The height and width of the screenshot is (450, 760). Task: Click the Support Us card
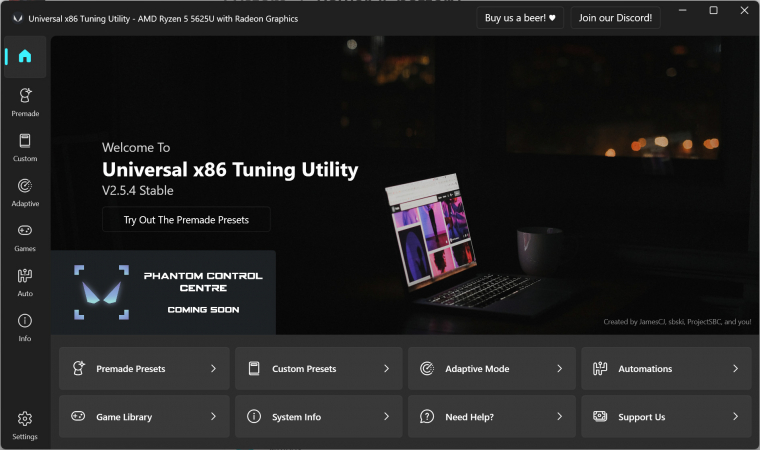[665, 417]
